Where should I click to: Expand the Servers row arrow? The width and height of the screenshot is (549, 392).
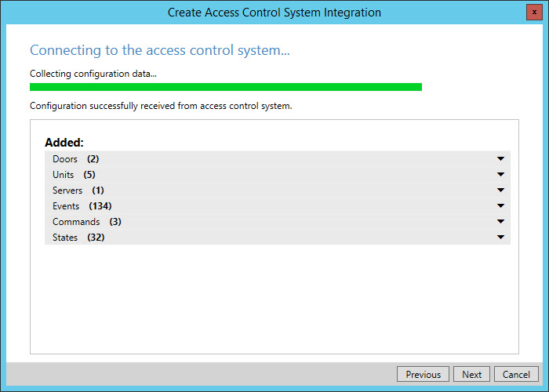(500, 191)
